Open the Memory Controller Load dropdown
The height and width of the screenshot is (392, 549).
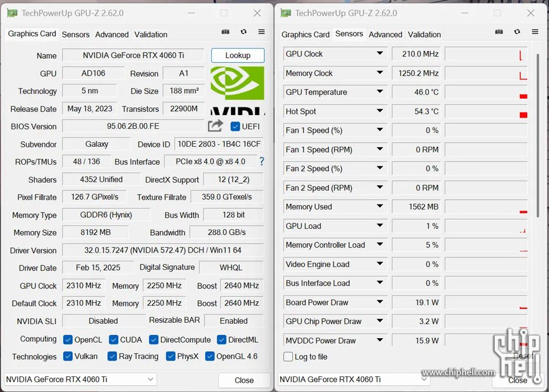[380, 244]
